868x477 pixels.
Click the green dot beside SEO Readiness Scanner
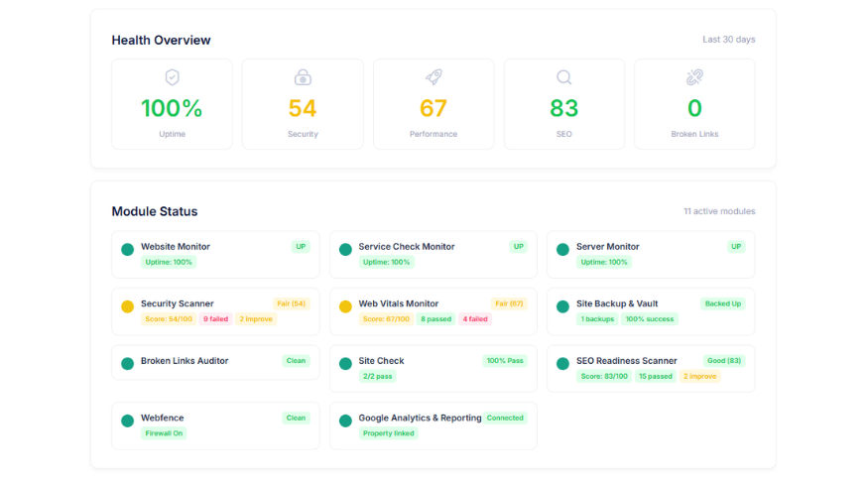(563, 364)
